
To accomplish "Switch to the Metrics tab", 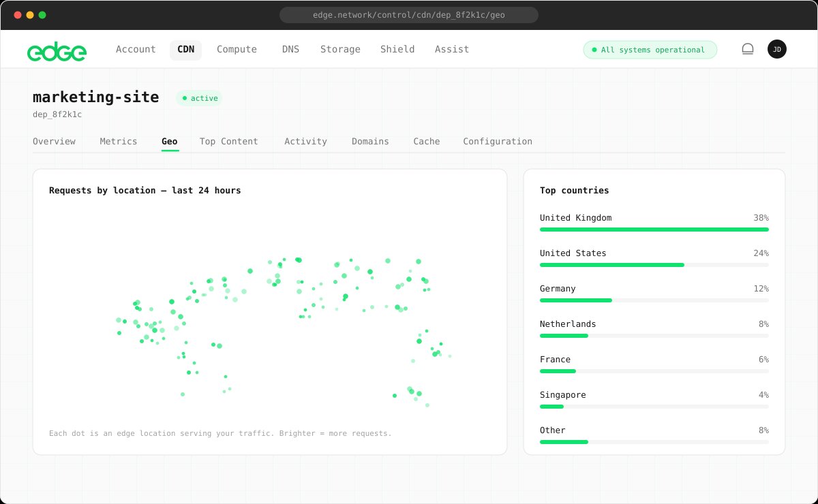I will point(119,142).
